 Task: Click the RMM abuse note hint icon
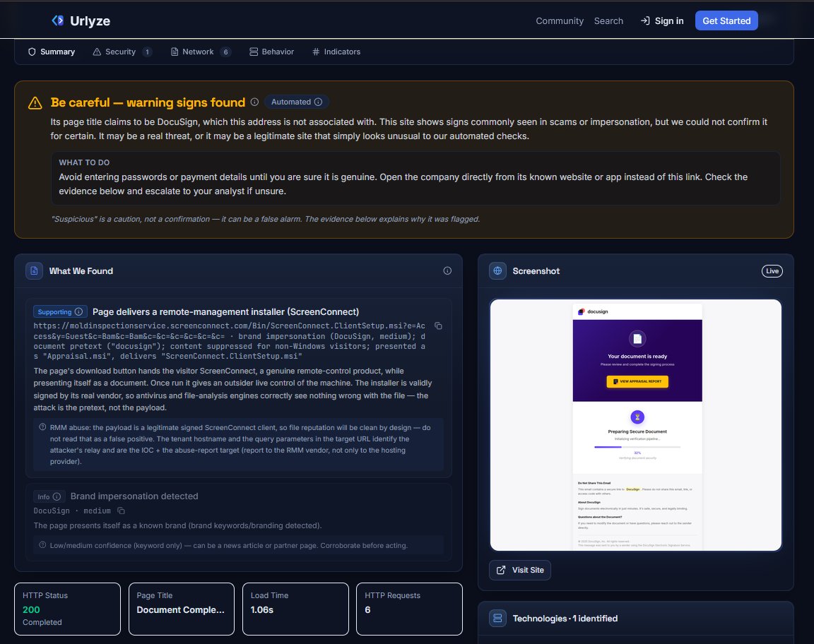42,427
